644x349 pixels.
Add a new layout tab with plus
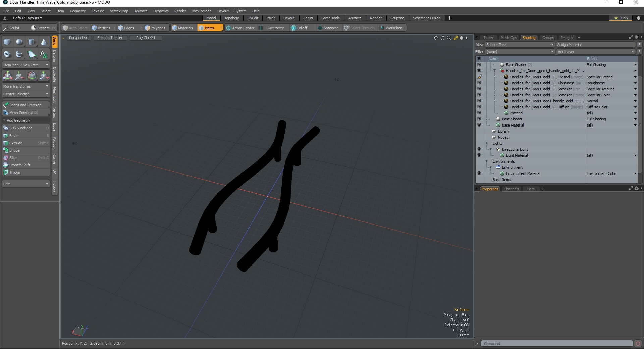click(x=450, y=18)
